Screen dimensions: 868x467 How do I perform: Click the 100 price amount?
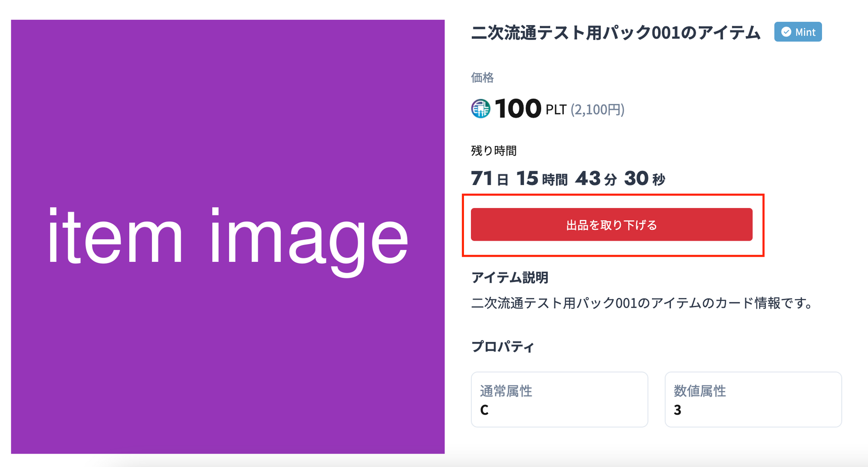click(518, 108)
